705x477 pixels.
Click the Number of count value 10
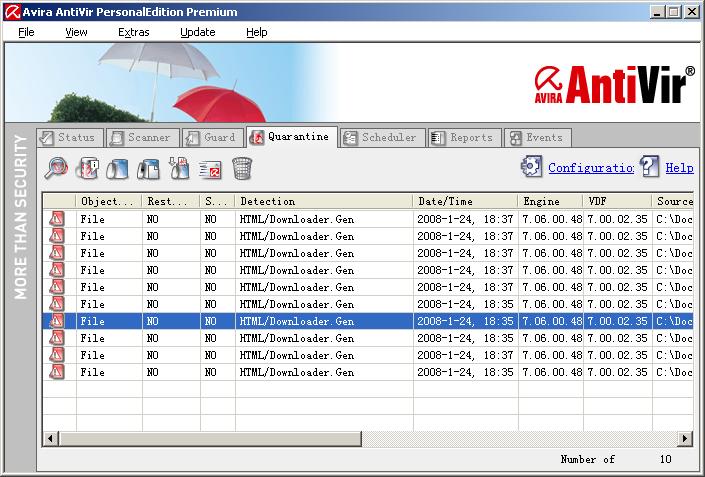tap(665, 459)
